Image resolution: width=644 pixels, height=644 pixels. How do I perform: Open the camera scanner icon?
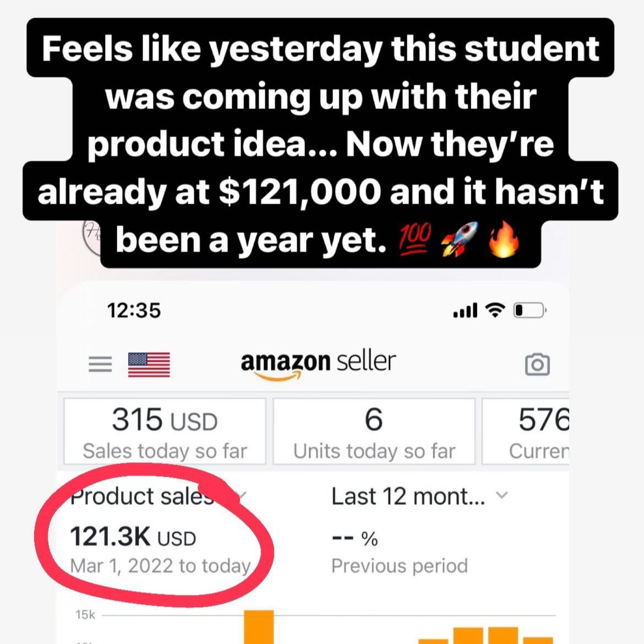click(x=537, y=364)
